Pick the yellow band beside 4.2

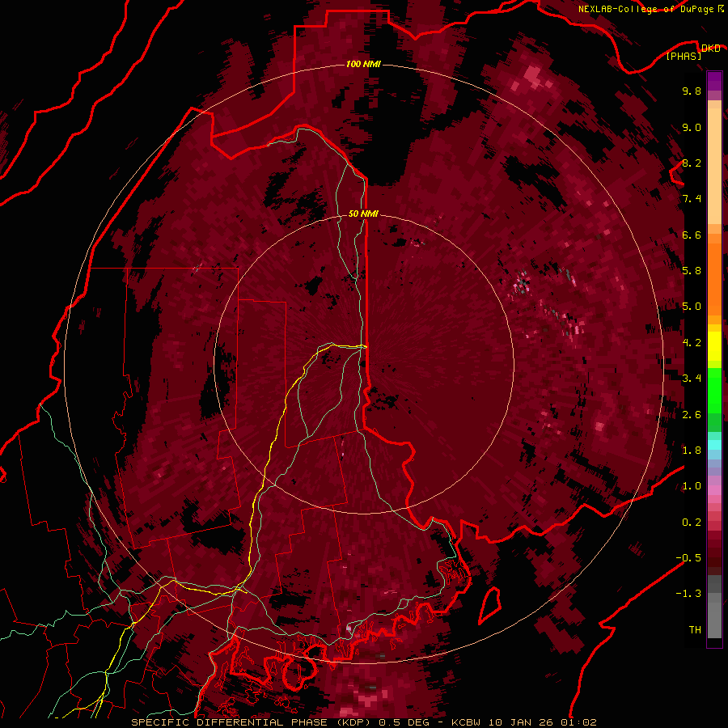[714, 346]
